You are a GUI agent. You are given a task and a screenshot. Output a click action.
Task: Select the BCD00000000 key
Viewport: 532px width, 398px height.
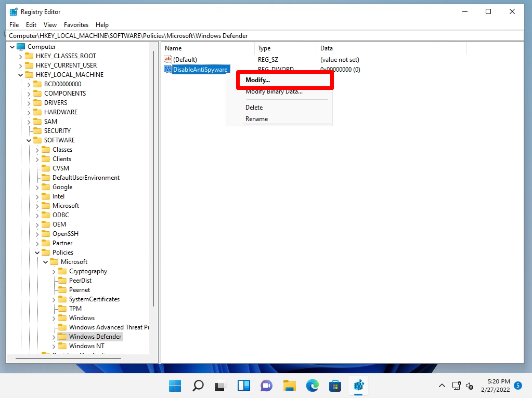point(62,84)
